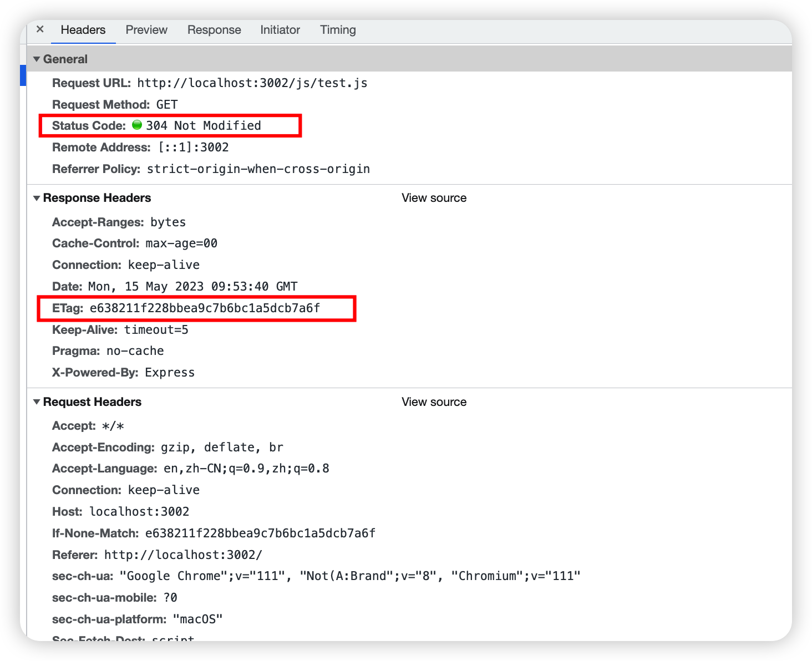The width and height of the screenshot is (812, 661).
Task: Click the sec-ch-ua-platform label
Action: click(x=109, y=619)
